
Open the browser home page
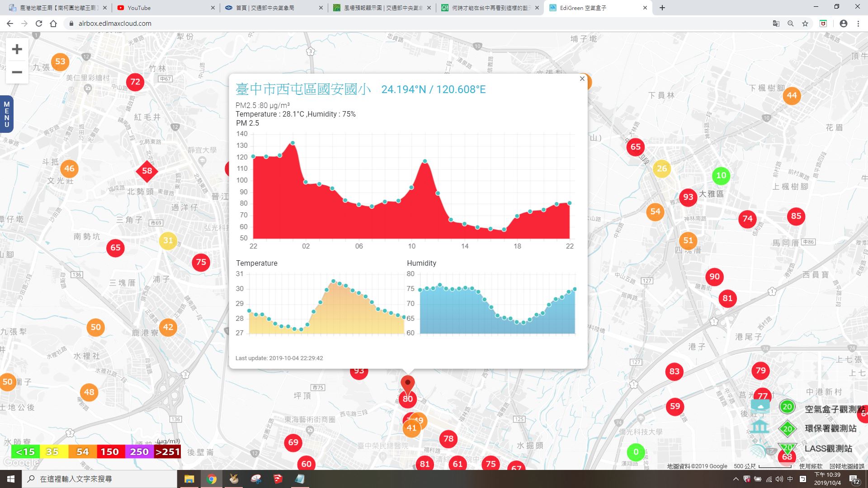click(53, 23)
